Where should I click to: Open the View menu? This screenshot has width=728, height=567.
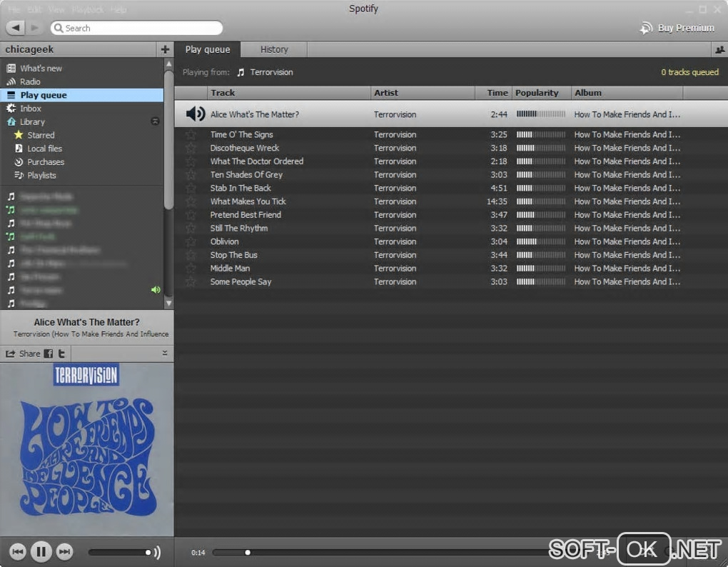(x=56, y=9)
